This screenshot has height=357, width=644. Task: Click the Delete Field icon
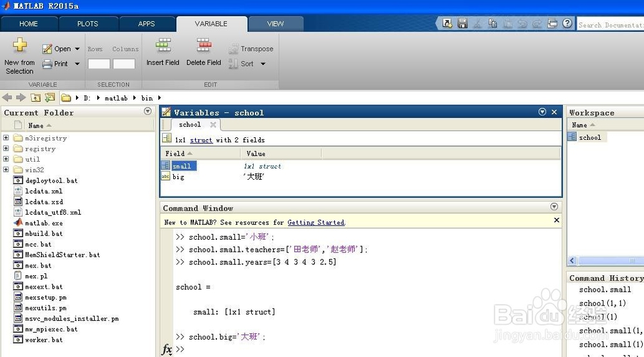pos(204,44)
